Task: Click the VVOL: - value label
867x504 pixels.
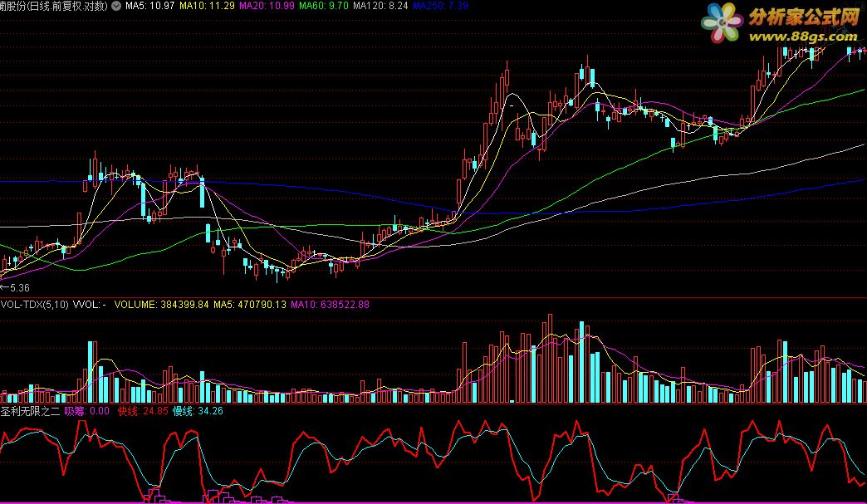Action: (90, 305)
